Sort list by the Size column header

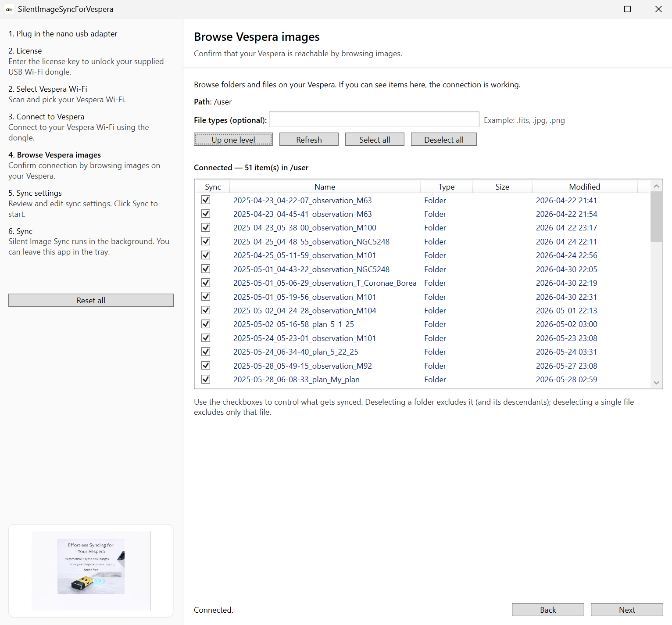(x=502, y=187)
